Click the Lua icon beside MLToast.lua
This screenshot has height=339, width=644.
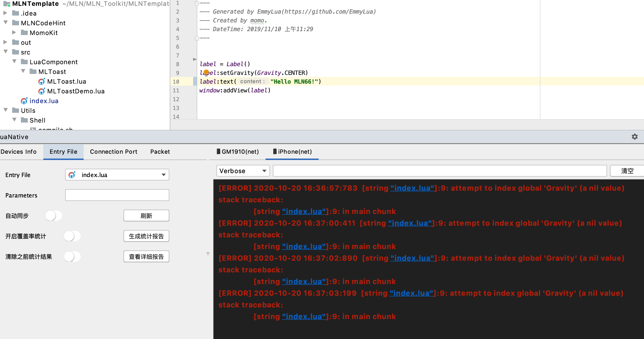pos(41,81)
